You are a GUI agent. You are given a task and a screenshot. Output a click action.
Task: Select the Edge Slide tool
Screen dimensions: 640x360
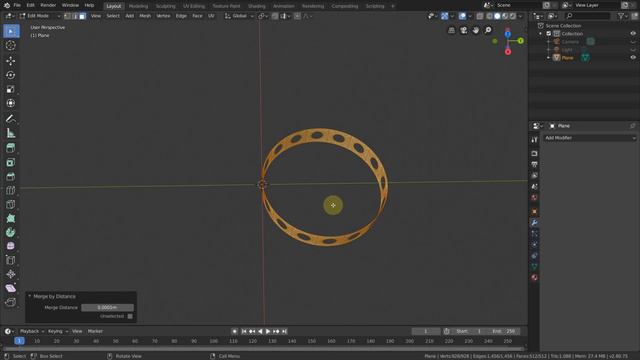click(11, 260)
